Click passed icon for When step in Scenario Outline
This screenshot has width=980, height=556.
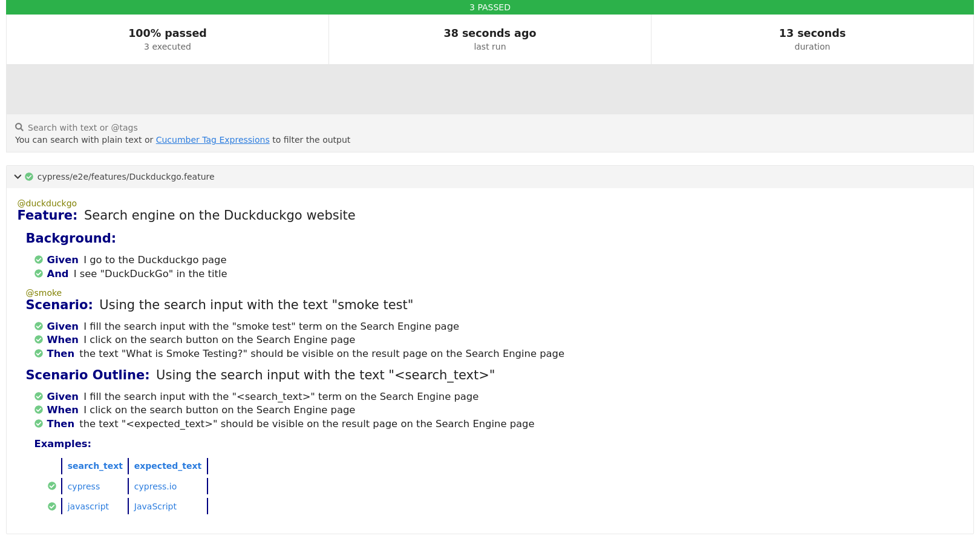(x=39, y=410)
